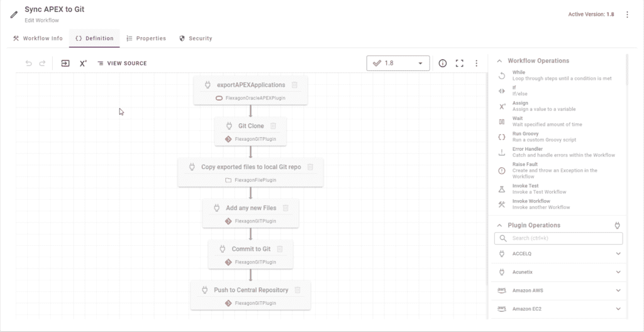Select the exportAPEXApplications workflow step
The height and width of the screenshot is (332, 644).
pyautogui.click(x=250, y=91)
